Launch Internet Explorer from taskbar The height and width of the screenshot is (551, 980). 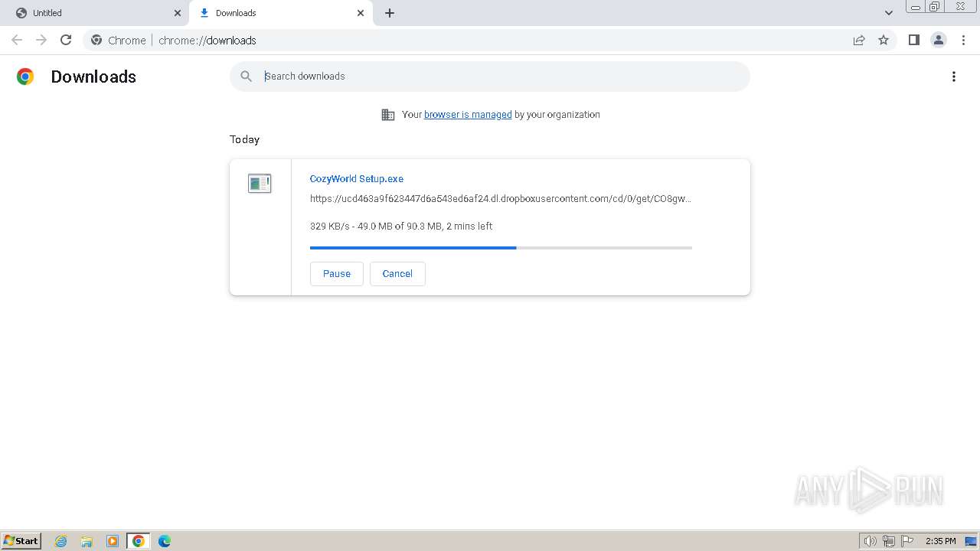point(61,541)
